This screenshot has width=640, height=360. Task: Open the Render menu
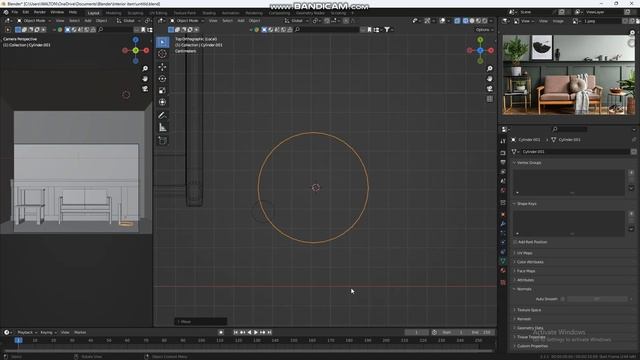(x=40, y=12)
